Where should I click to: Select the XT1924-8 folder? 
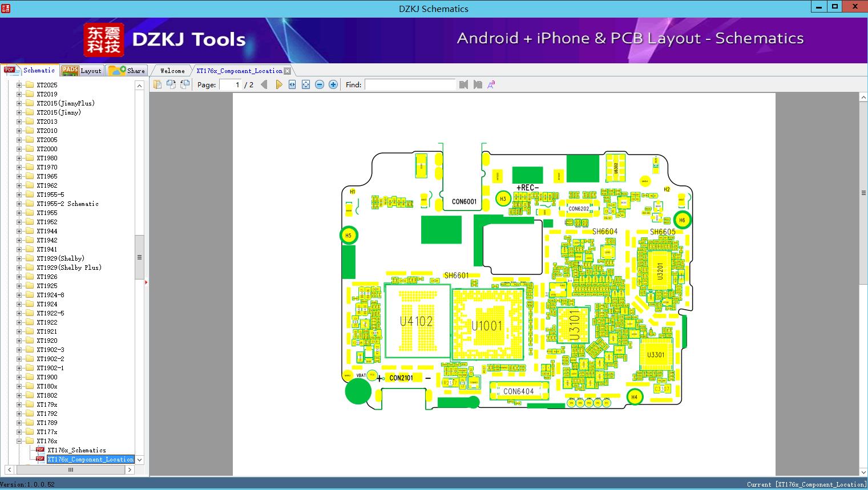[x=50, y=295]
